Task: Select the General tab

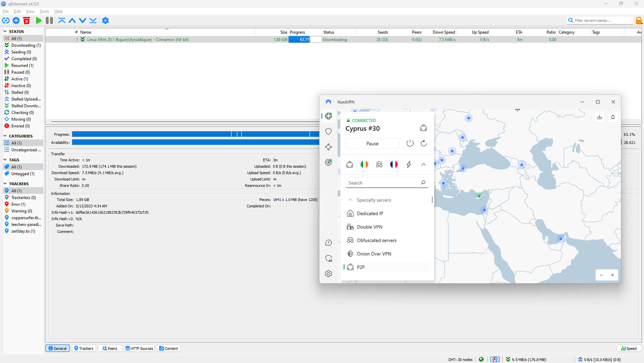Action: pyautogui.click(x=58, y=348)
